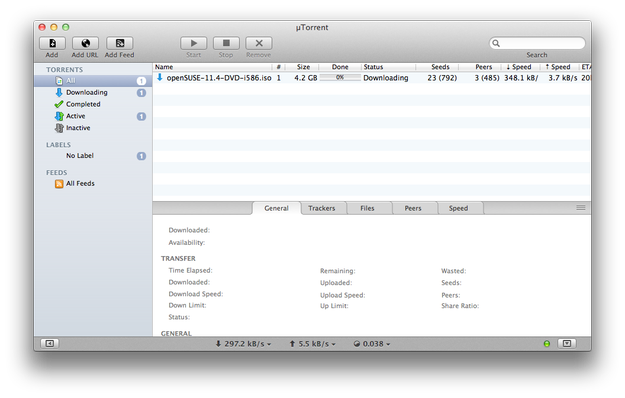
Task: Click the Stop square icon
Action: 226,43
